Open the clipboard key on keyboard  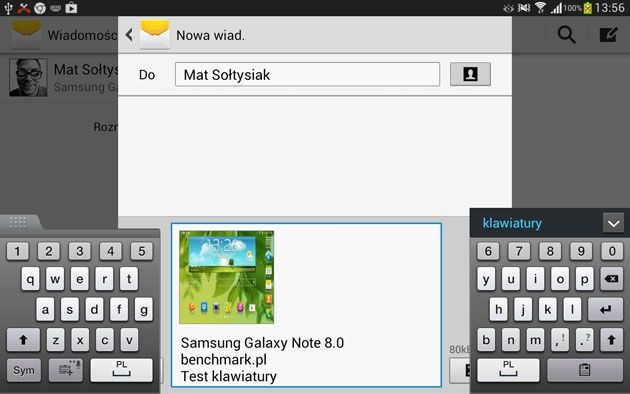coord(585,370)
